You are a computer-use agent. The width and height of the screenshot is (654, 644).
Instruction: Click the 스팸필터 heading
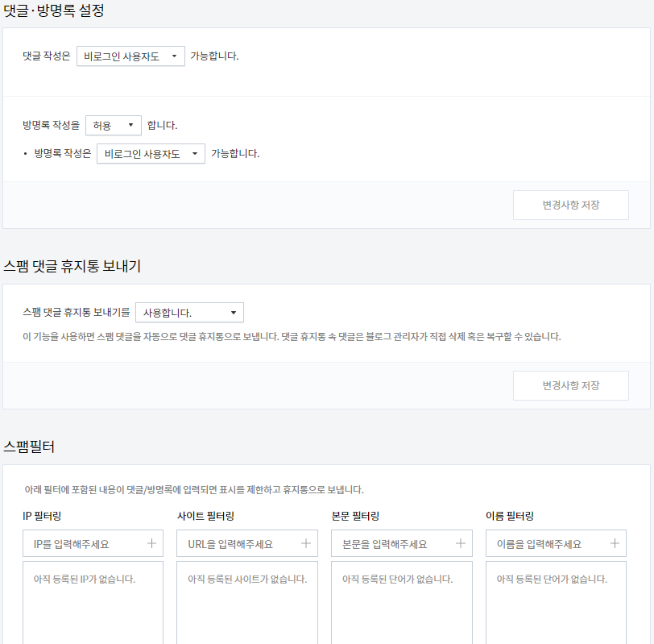pyautogui.click(x=29, y=447)
